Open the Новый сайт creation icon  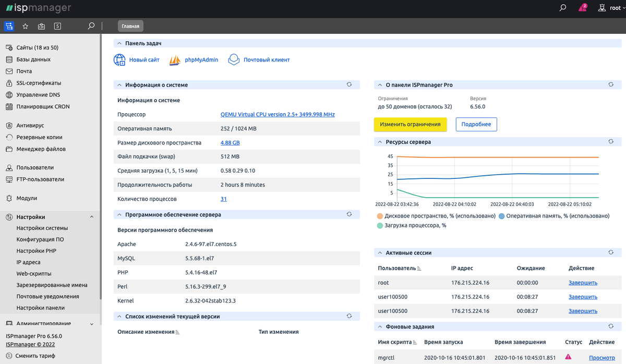[119, 59]
